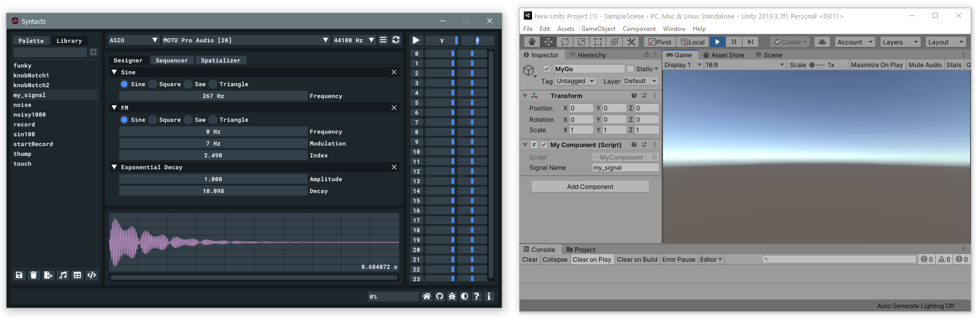
Task: Open the Unity GameObject menu
Action: pyautogui.click(x=599, y=29)
